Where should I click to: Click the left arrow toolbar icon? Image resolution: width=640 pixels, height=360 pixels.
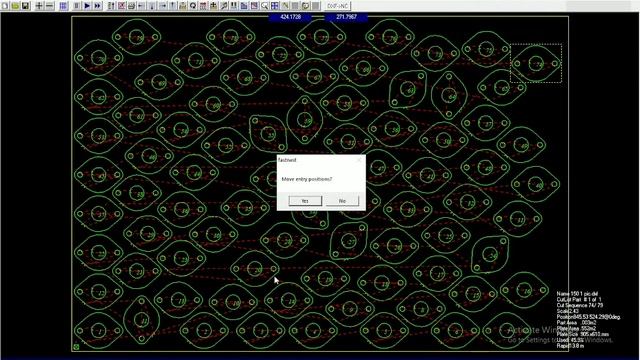tap(142, 6)
